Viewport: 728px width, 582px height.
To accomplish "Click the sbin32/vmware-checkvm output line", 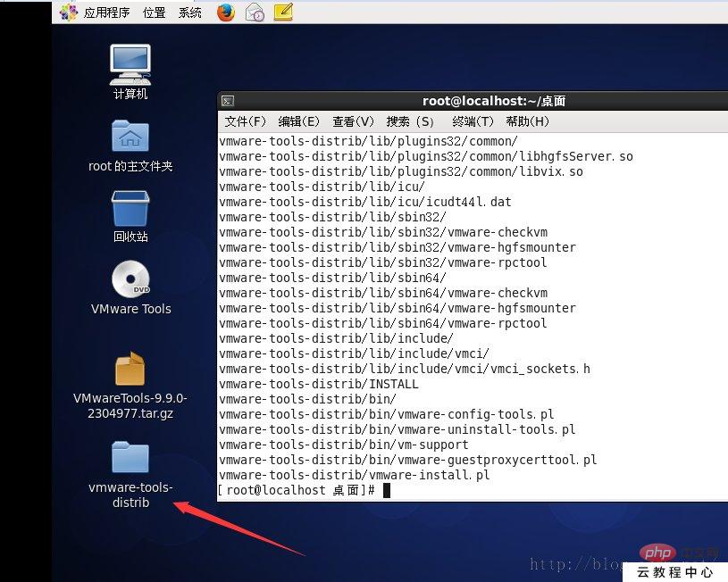I will [383, 232].
